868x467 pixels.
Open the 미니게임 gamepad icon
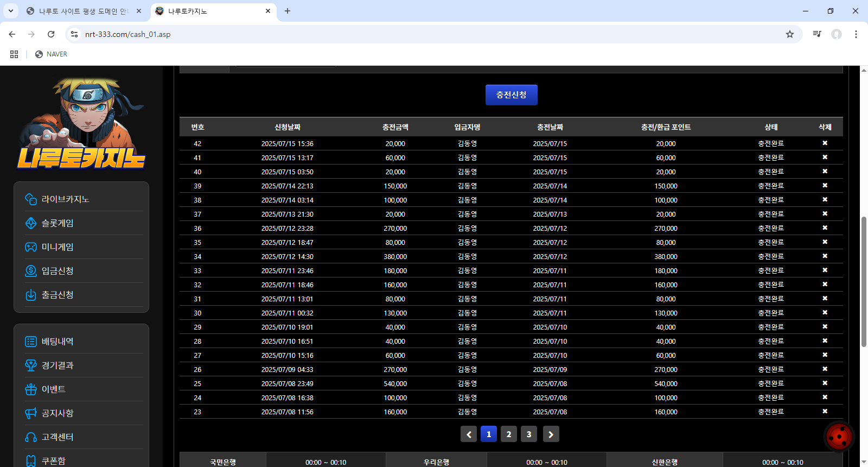click(31, 247)
